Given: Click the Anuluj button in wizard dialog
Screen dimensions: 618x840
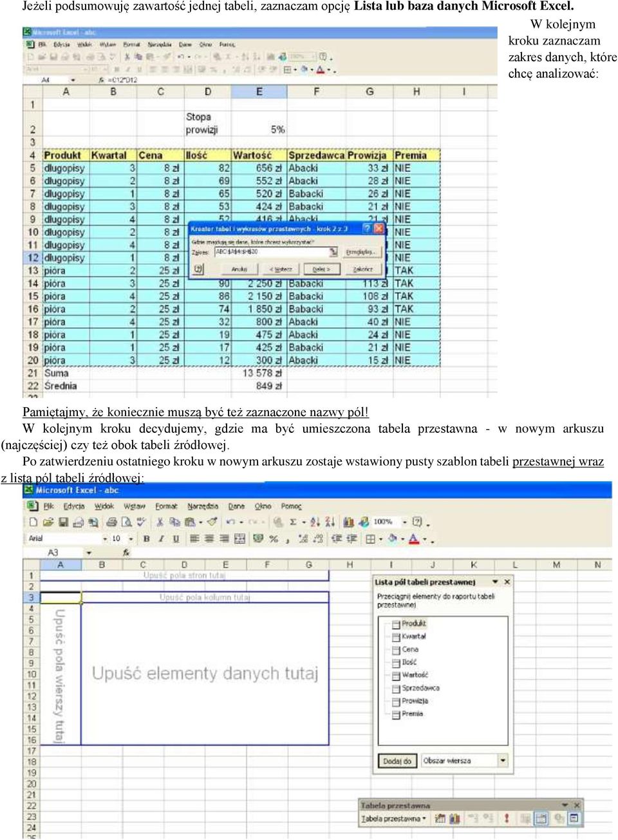Looking at the screenshot, I should click(x=239, y=269).
